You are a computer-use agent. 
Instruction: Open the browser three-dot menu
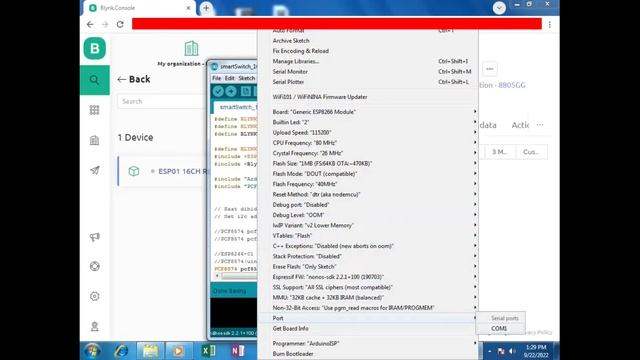[550, 24]
